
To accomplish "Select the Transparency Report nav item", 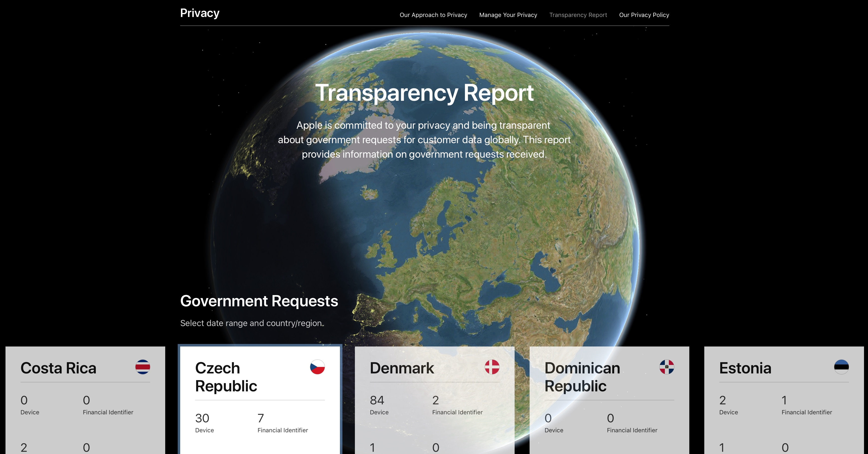I will click(x=578, y=15).
